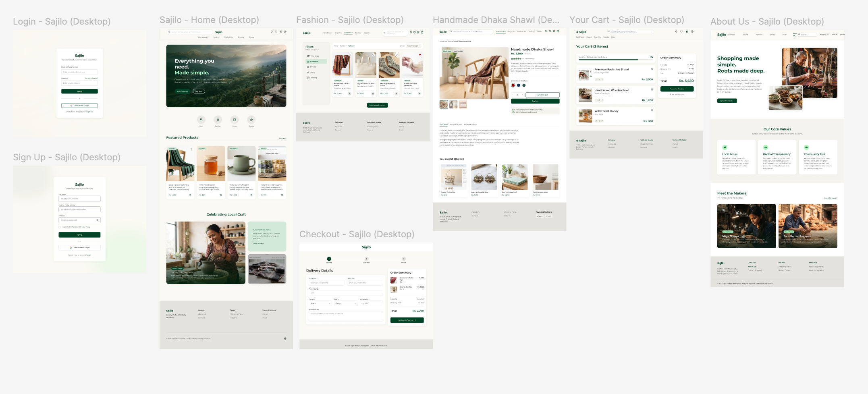The width and height of the screenshot is (868, 394).
Task: Click Shop Collection on hero banner
Action: click(182, 91)
